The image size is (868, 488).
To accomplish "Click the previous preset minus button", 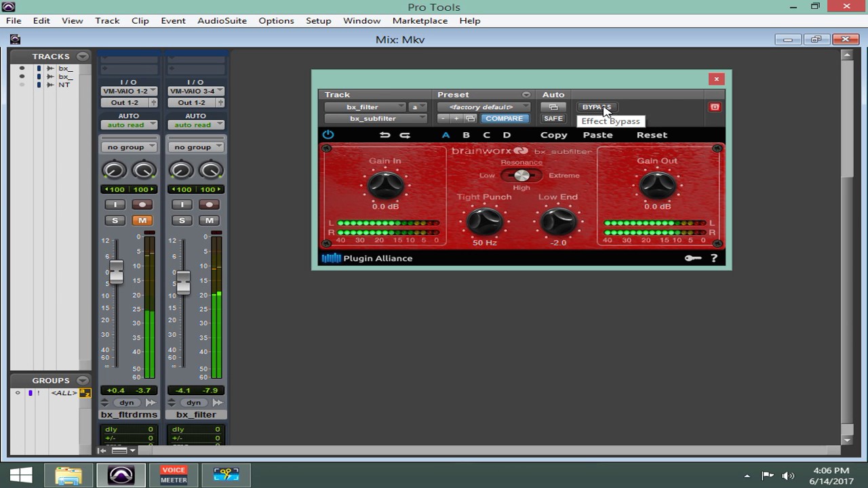I will pyautogui.click(x=443, y=119).
